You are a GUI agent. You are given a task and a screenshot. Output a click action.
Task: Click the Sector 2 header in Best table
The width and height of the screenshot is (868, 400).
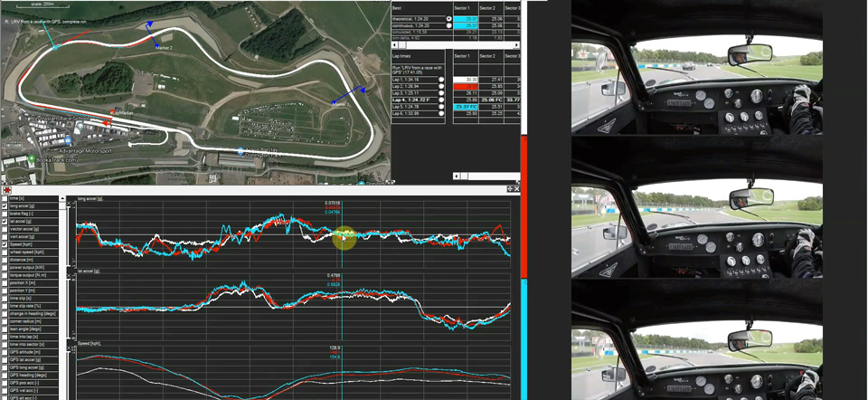pos(490,8)
